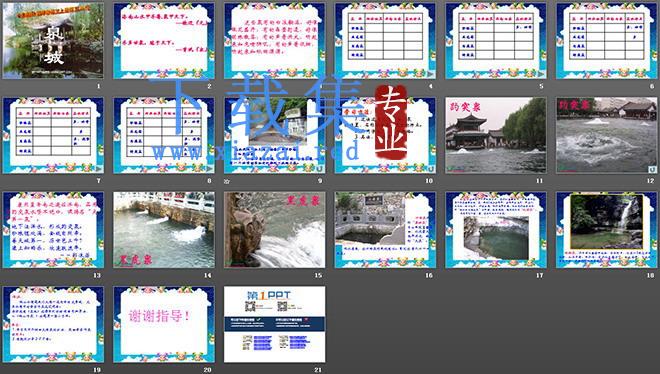Open slide 13 with the poem text
Screen dimensions: 660x374
point(53,230)
